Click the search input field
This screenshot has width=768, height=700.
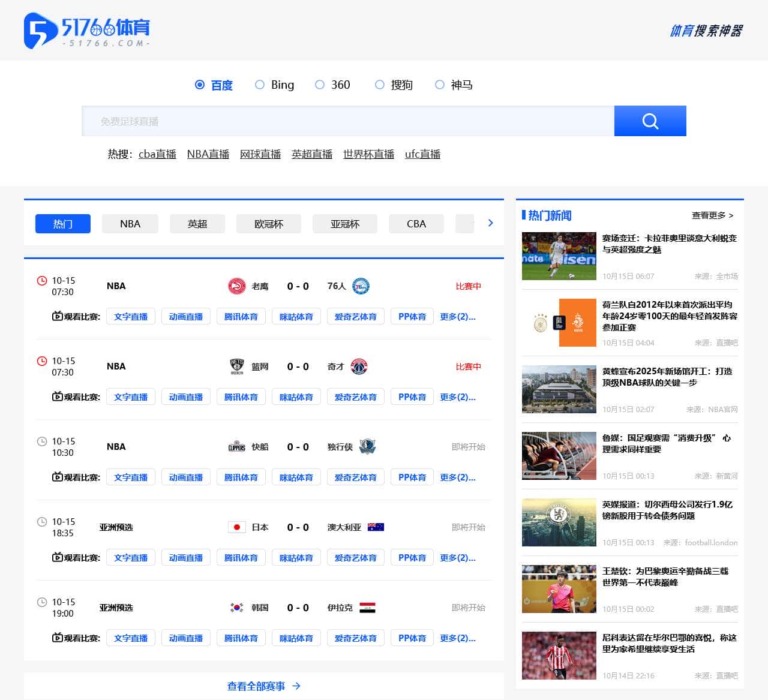(348, 121)
